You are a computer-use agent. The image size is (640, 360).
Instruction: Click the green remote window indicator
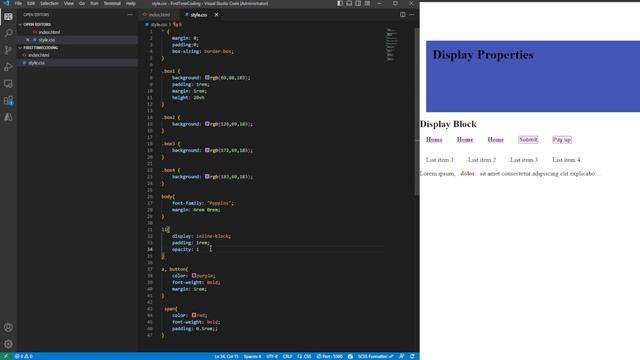6,356
